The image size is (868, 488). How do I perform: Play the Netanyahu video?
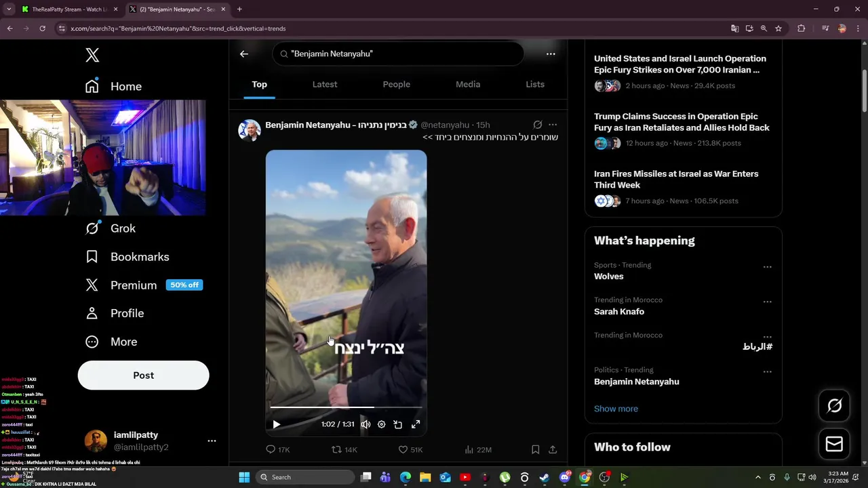click(x=277, y=424)
